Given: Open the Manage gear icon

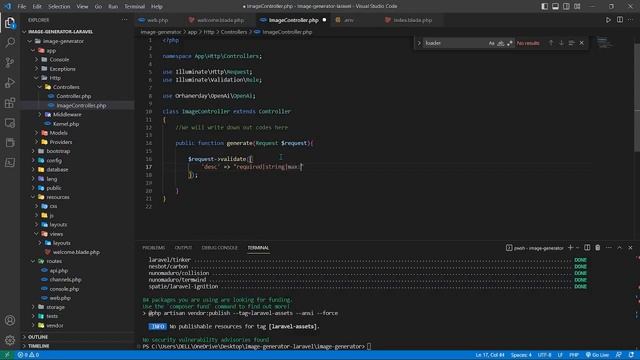Looking at the screenshot, I should [x=10, y=340].
